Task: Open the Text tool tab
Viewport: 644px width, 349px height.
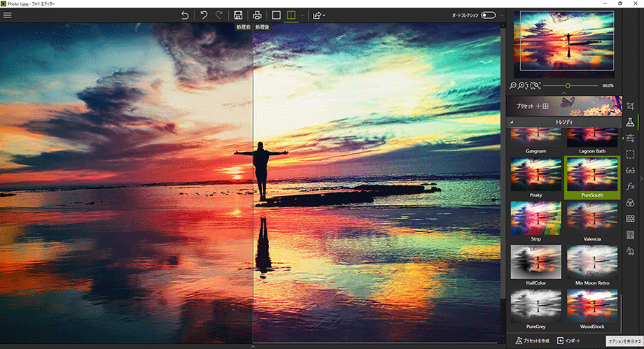Action: pos(630,251)
